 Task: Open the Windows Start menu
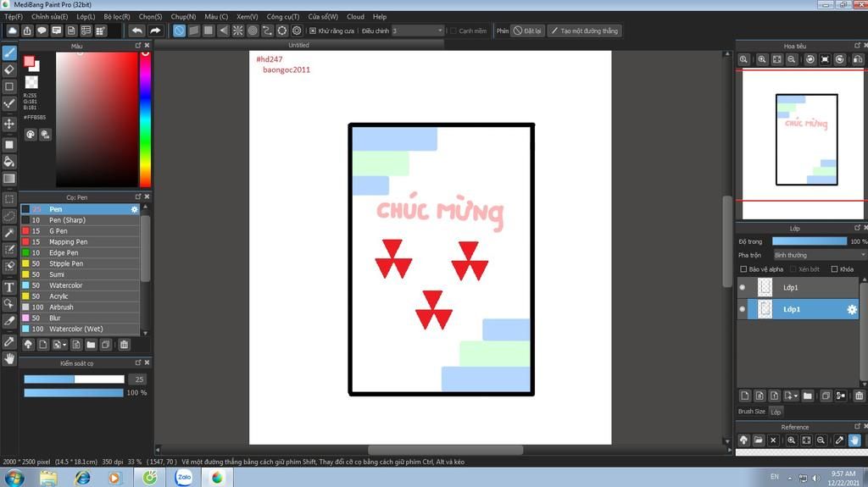pyautogui.click(x=14, y=478)
